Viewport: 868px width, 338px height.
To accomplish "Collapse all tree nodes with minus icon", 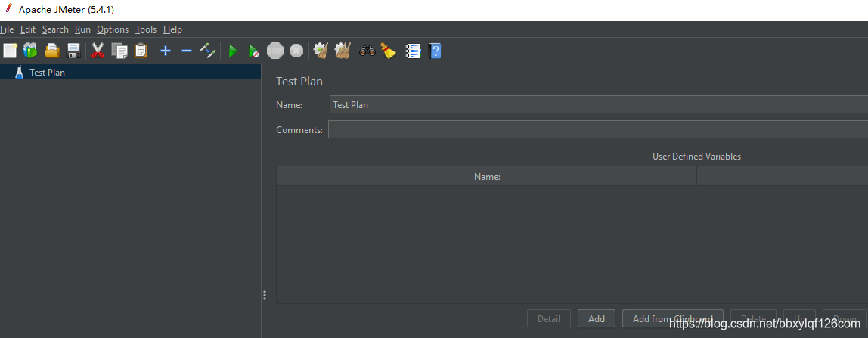I will pos(187,51).
